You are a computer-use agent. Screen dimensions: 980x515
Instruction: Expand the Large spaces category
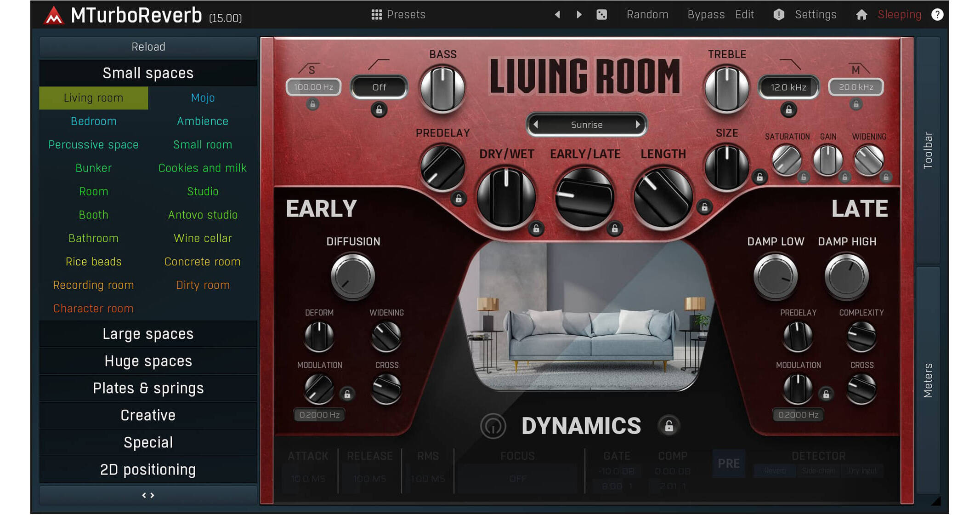tap(148, 334)
